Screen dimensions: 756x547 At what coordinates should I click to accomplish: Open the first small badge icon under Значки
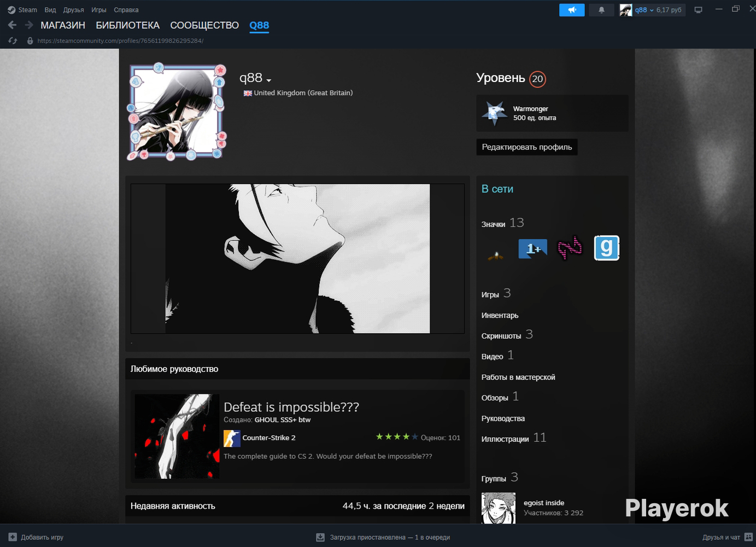pos(496,255)
